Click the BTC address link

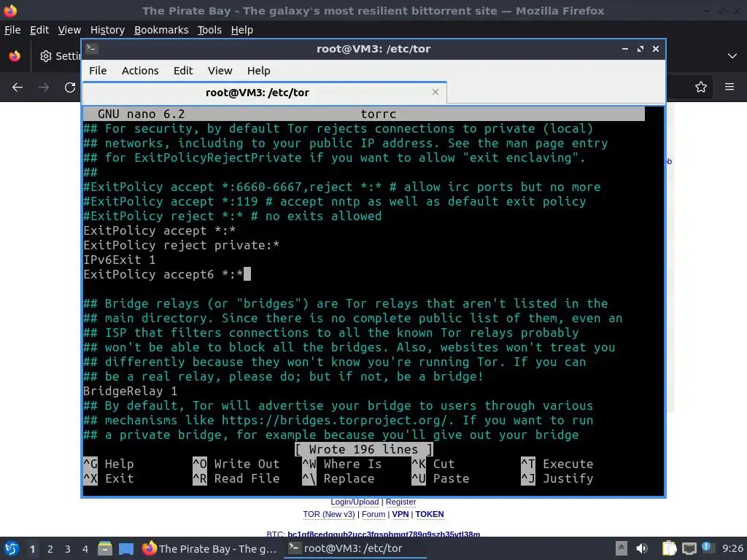click(x=384, y=534)
